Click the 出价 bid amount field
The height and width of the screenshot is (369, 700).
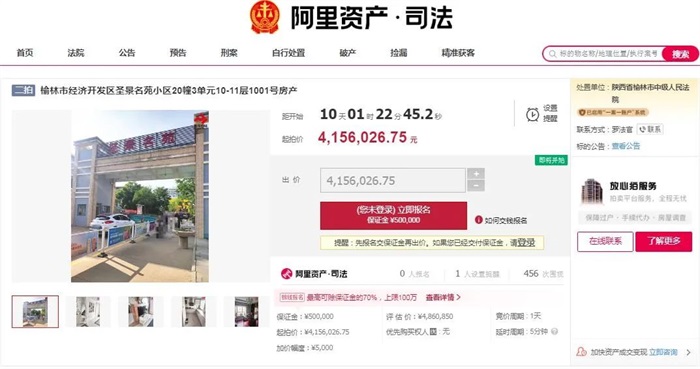click(393, 180)
